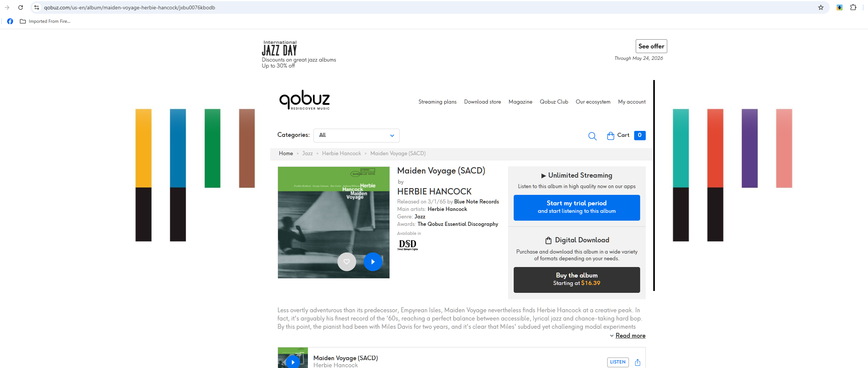Go to Home in the breadcrumb

286,154
